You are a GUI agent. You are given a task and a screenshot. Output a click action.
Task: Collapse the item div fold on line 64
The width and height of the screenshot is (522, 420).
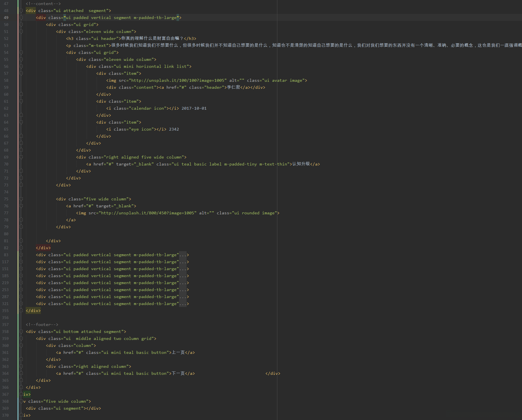[21, 122]
